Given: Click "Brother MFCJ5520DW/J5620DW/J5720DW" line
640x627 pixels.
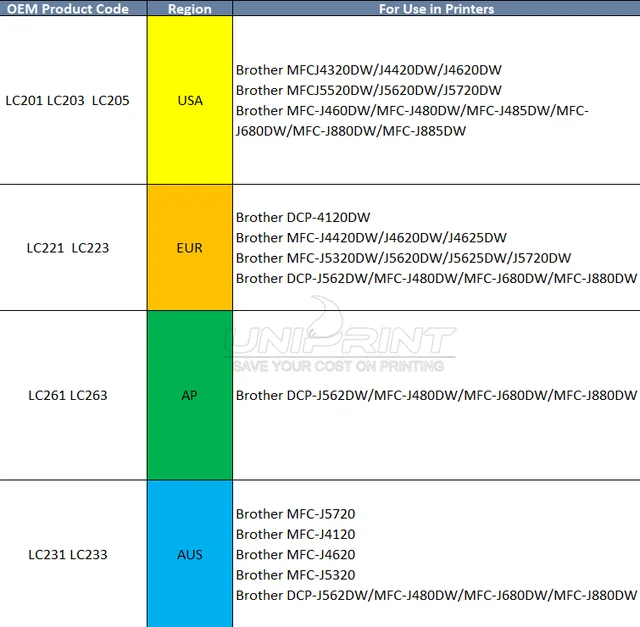Looking at the screenshot, I should (369, 90).
